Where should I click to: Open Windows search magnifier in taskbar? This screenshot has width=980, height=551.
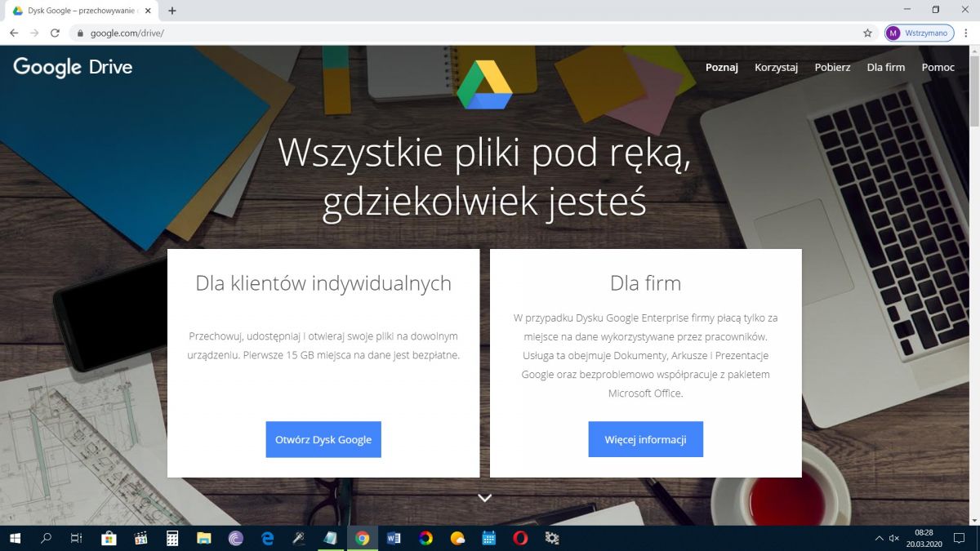[x=47, y=538]
